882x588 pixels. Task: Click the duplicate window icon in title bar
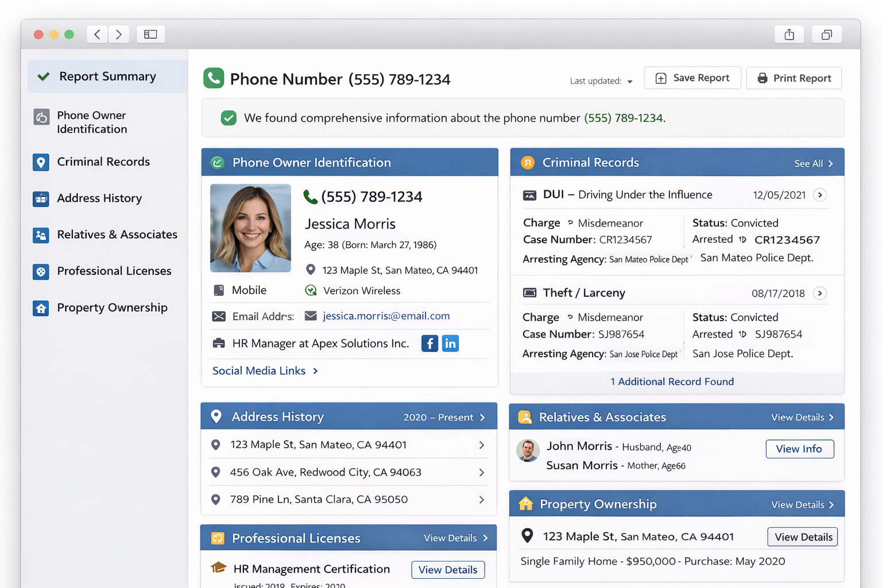click(x=826, y=34)
